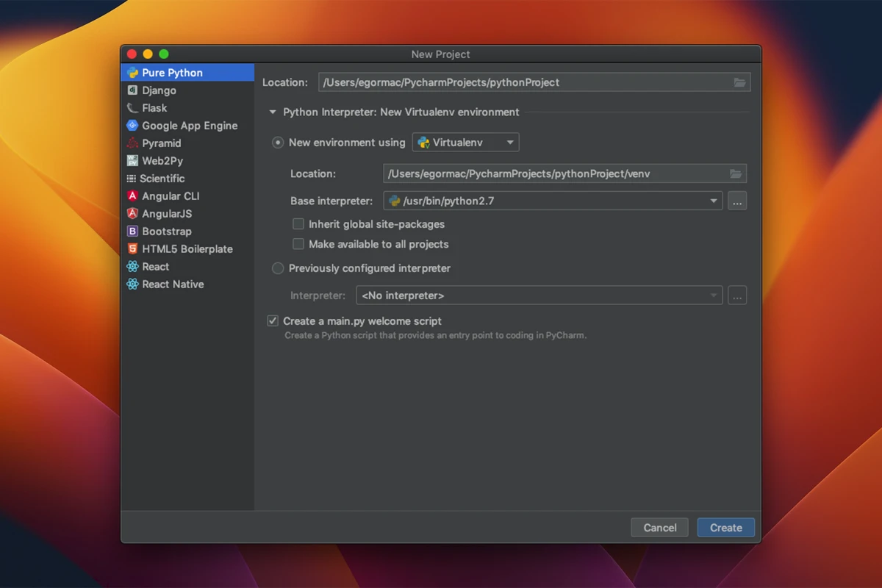The height and width of the screenshot is (588, 882).
Task: Click the Google App Engine icon
Action: point(132,125)
